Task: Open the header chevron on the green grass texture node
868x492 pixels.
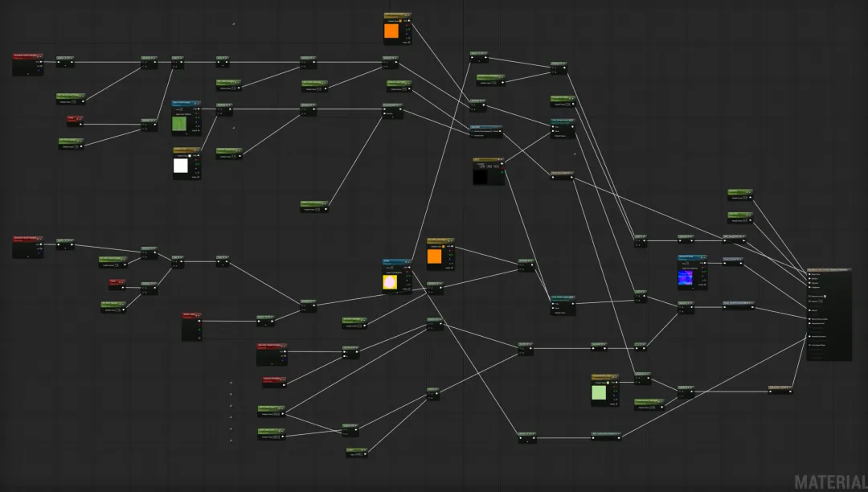Action: [x=197, y=103]
